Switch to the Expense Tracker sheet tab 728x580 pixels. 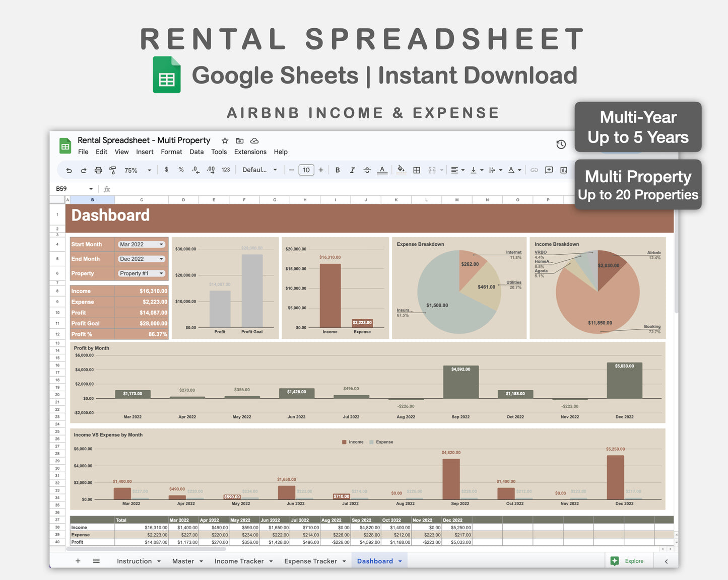[x=311, y=561]
